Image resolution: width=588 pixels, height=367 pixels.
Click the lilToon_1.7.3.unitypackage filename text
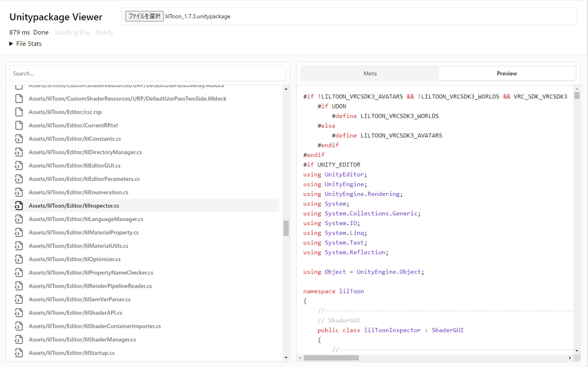pyautogui.click(x=198, y=16)
